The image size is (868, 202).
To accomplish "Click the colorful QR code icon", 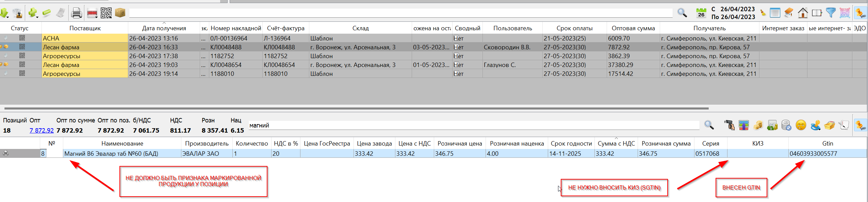I will (x=845, y=13).
